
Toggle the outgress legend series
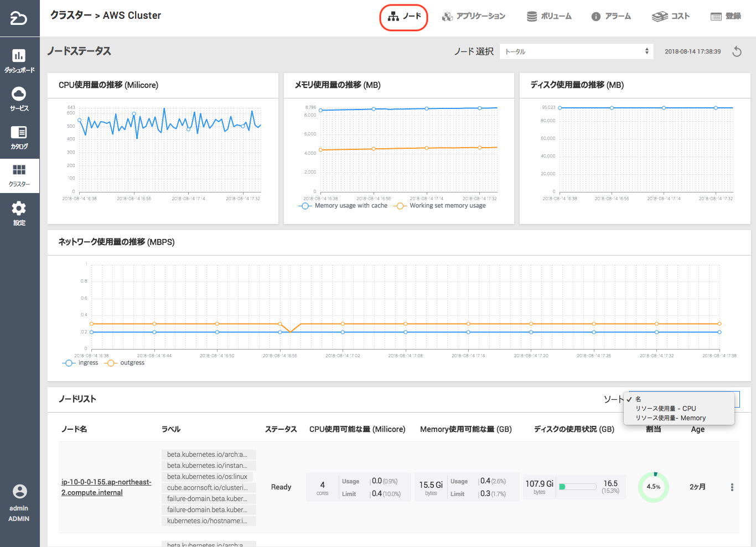click(125, 363)
